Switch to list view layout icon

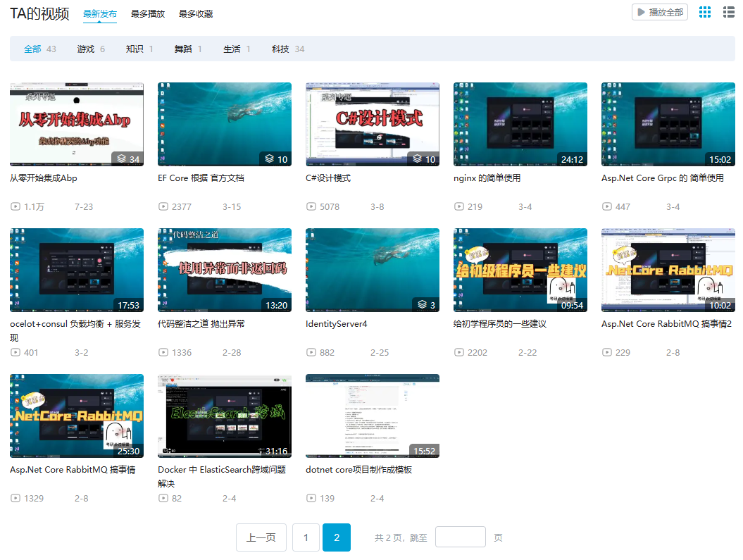click(x=729, y=12)
